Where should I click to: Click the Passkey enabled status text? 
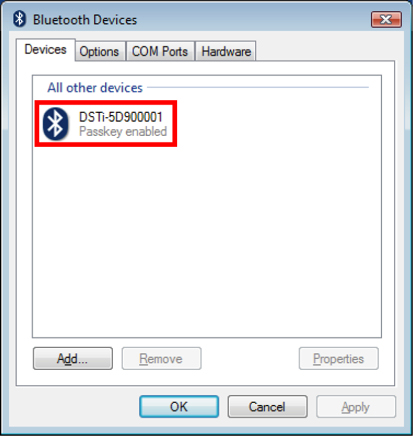123,131
